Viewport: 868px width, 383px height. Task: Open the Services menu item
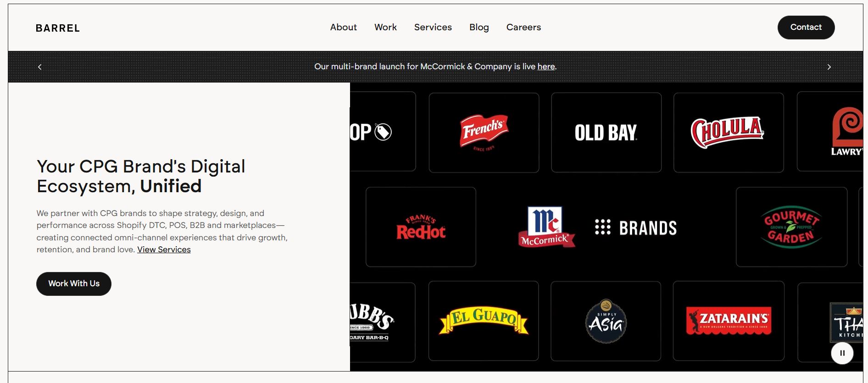(433, 27)
